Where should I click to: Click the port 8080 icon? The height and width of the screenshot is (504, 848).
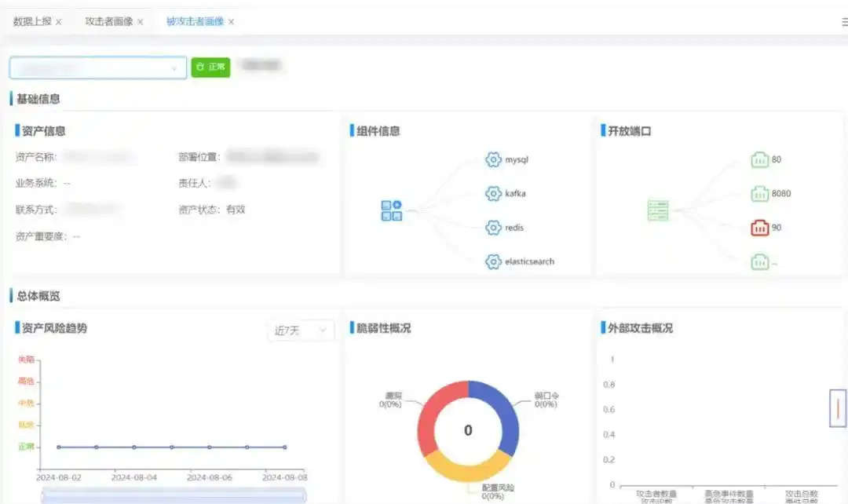click(760, 193)
